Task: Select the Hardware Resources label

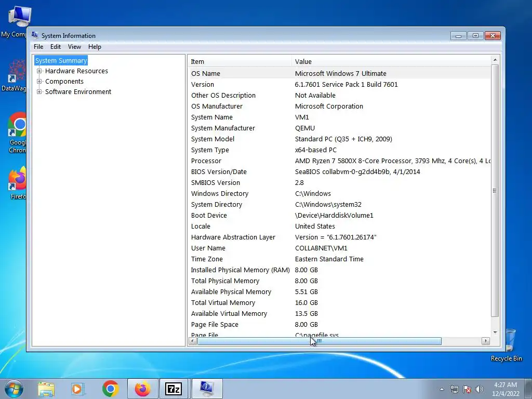Action: click(76, 71)
